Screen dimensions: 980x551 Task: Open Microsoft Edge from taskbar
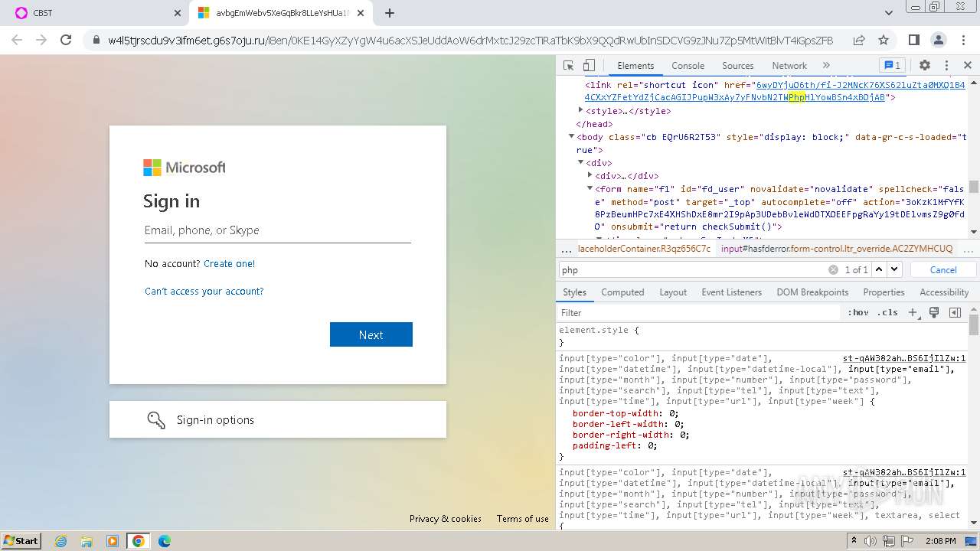tap(165, 541)
